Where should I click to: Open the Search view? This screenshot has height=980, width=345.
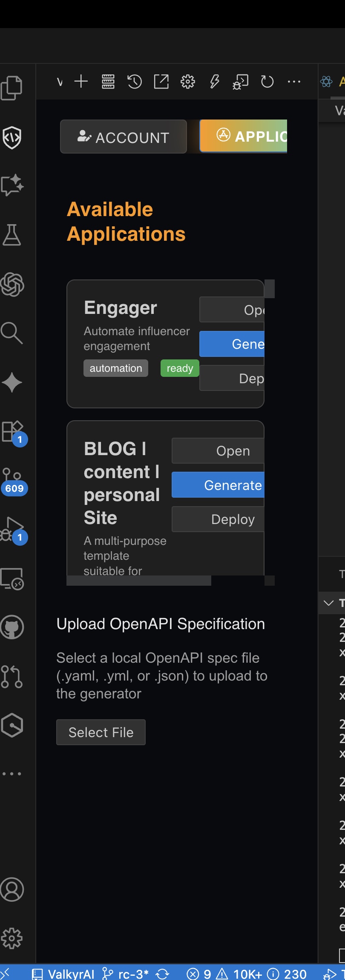[12, 333]
